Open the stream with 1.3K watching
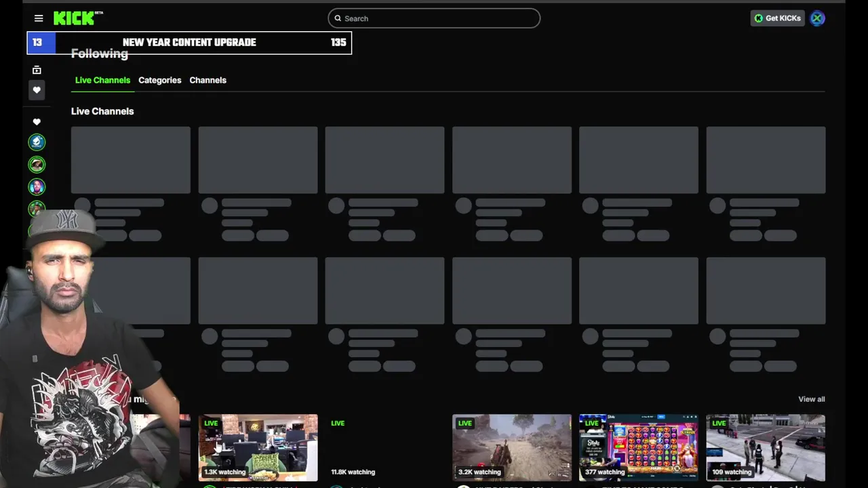Image resolution: width=868 pixels, height=488 pixels. click(x=258, y=447)
